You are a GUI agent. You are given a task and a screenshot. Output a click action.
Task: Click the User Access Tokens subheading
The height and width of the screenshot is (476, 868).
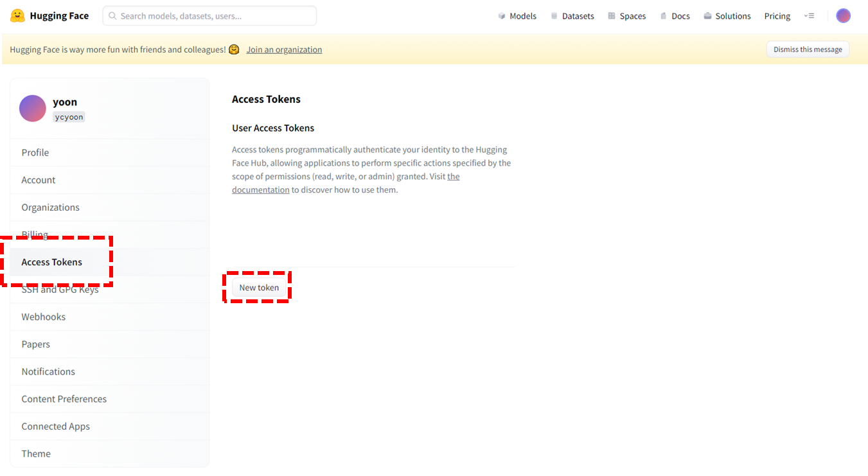tap(273, 128)
